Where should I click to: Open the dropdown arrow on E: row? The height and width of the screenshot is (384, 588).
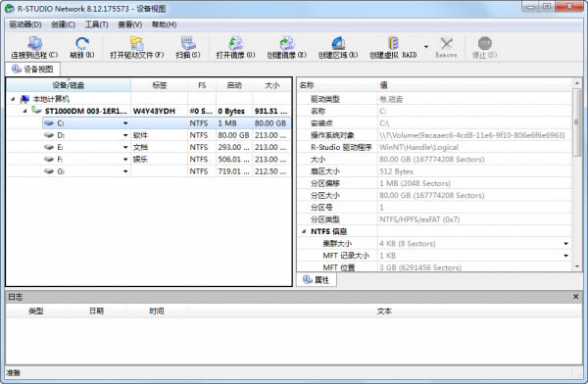125,147
